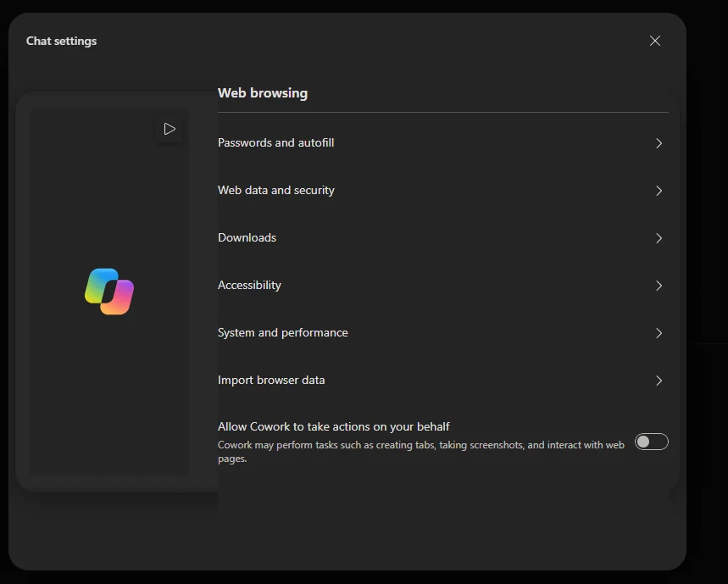The image size is (728, 584).
Task: Expand the Accessibility chevron
Action: click(x=659, y=286)
